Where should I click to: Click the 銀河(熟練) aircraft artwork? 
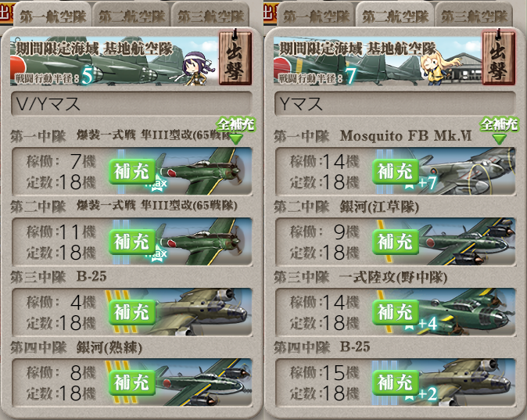(203, 382)
